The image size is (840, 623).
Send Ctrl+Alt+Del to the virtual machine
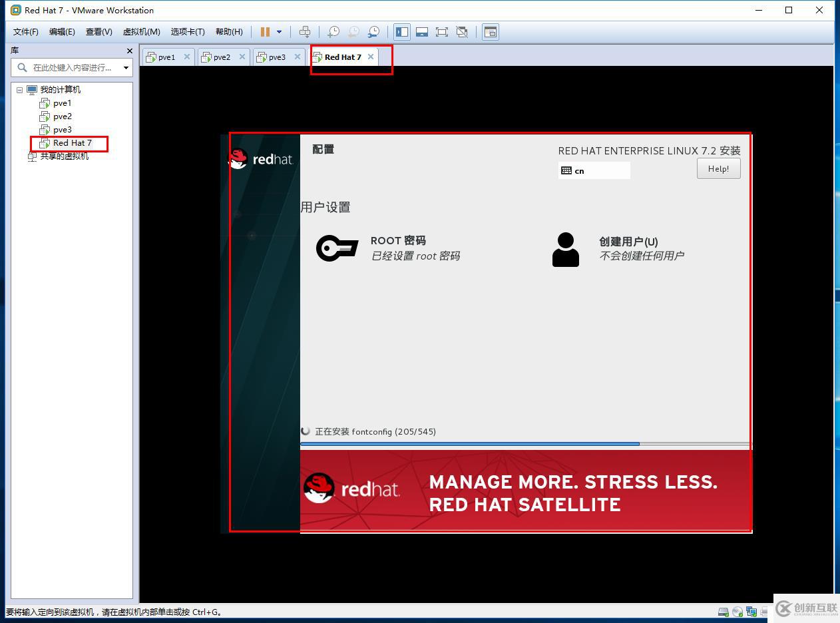[x=305, y=31]
